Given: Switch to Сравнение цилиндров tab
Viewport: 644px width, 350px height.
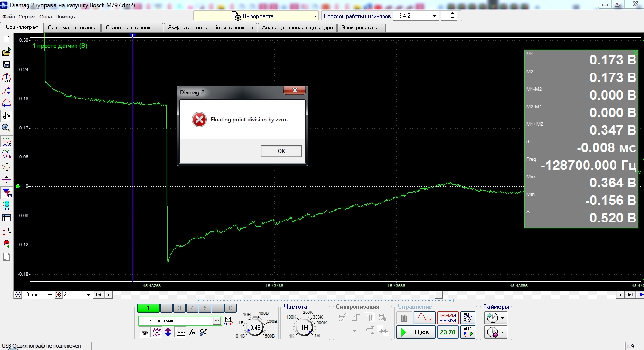Looking at the screenshot, I should tap(132, 28).
